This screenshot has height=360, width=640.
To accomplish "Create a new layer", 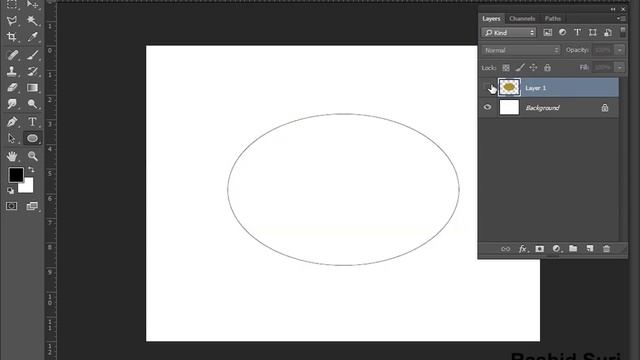I will point(590,249).
